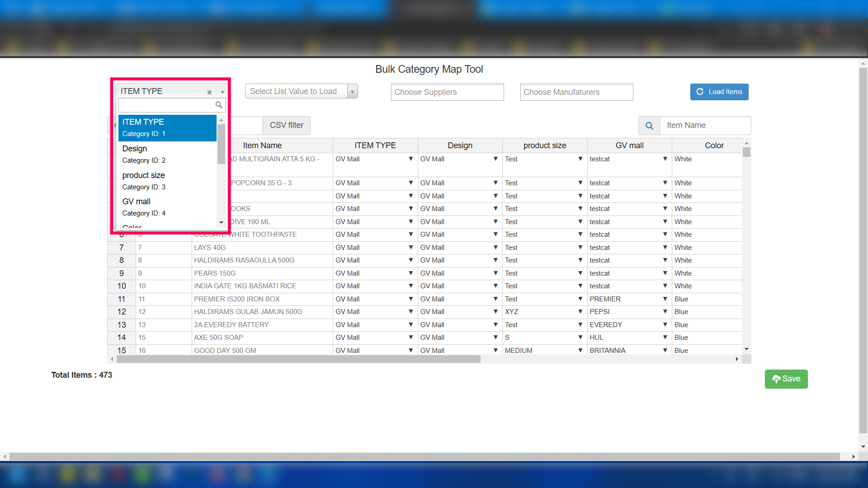Click the magnifier icon in the dropdown search box
Image resolution: width=868 pixels, height=488 pixels.
pyautogui.click(x=219, y=105)
